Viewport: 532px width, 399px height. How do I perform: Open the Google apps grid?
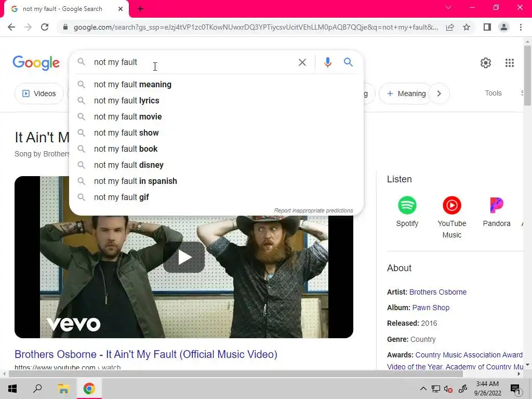[x=509, y=63]
